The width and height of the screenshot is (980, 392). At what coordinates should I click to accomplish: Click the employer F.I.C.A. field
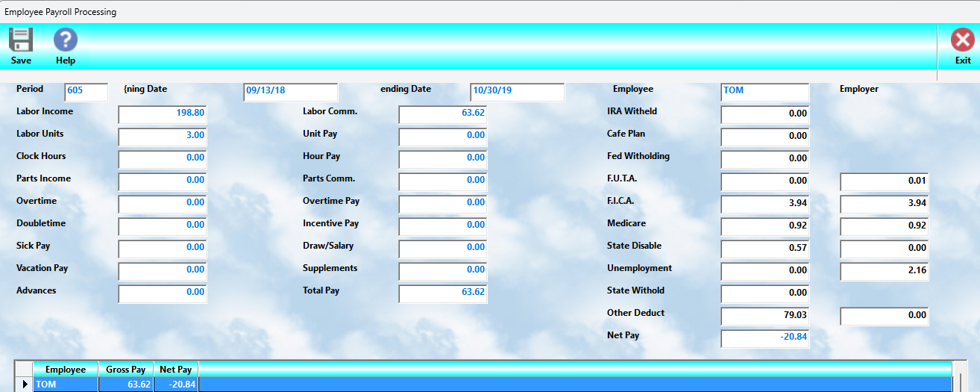[885, 205]
